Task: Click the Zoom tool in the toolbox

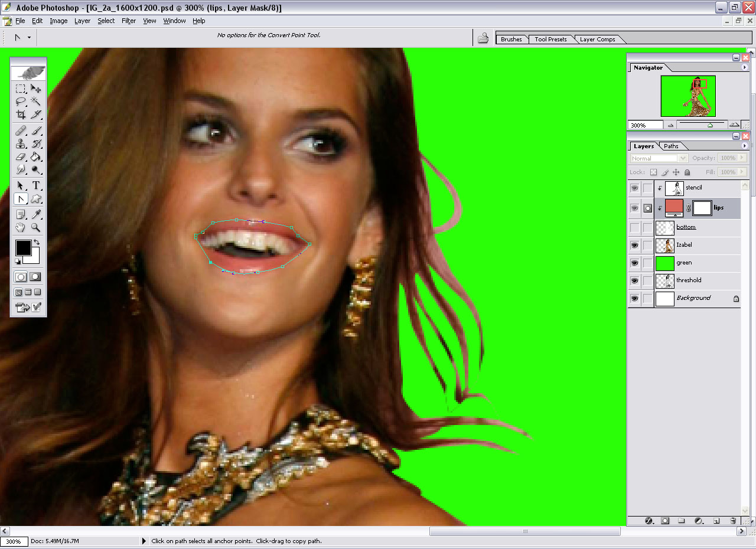Action: tap(36, 228)
